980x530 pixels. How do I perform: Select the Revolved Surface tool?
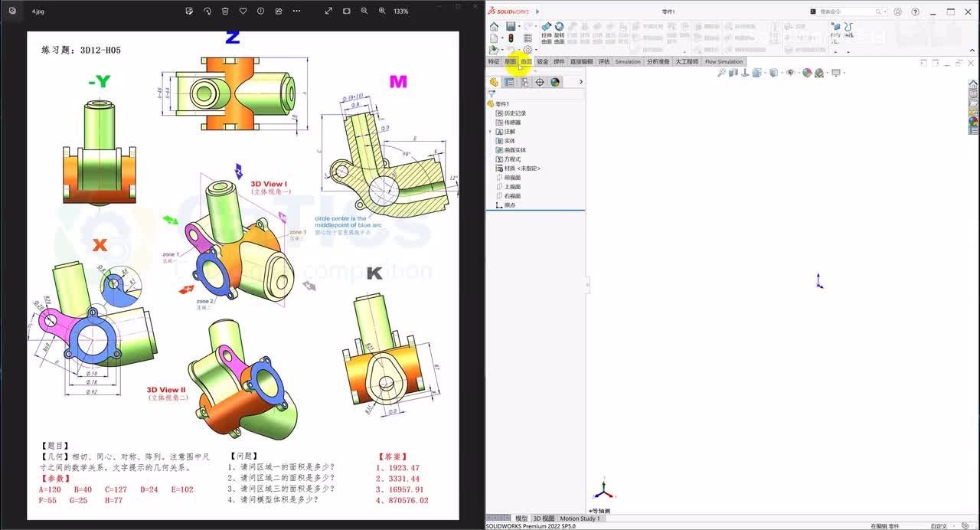[x=559, y=33]
